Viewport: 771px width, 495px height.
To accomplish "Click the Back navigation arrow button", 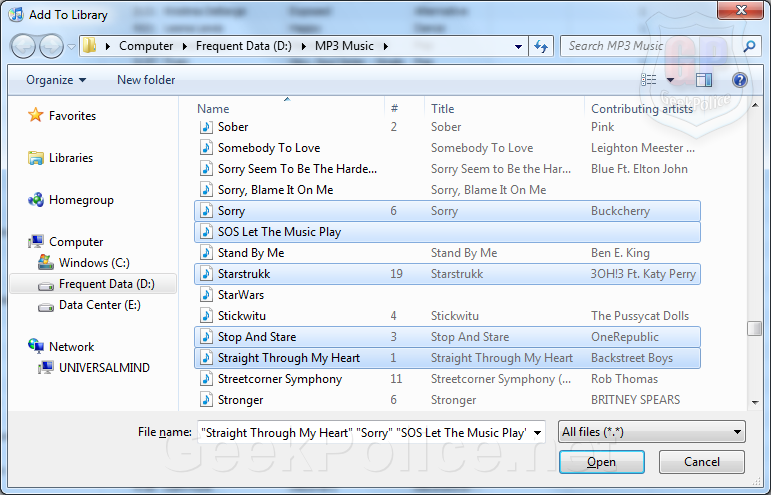I will point(23,46).
